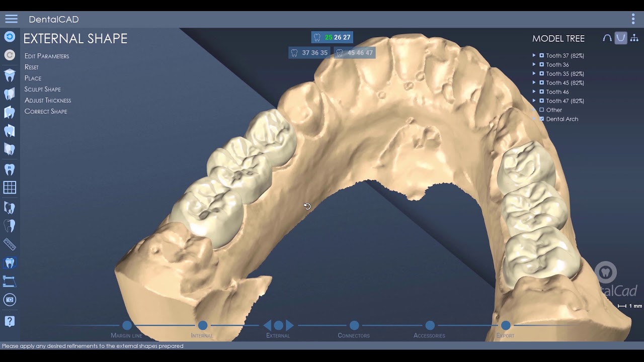644x362 pixels.
Task: Select the 45 46 47 tooth group
Action: pos(355,53)
